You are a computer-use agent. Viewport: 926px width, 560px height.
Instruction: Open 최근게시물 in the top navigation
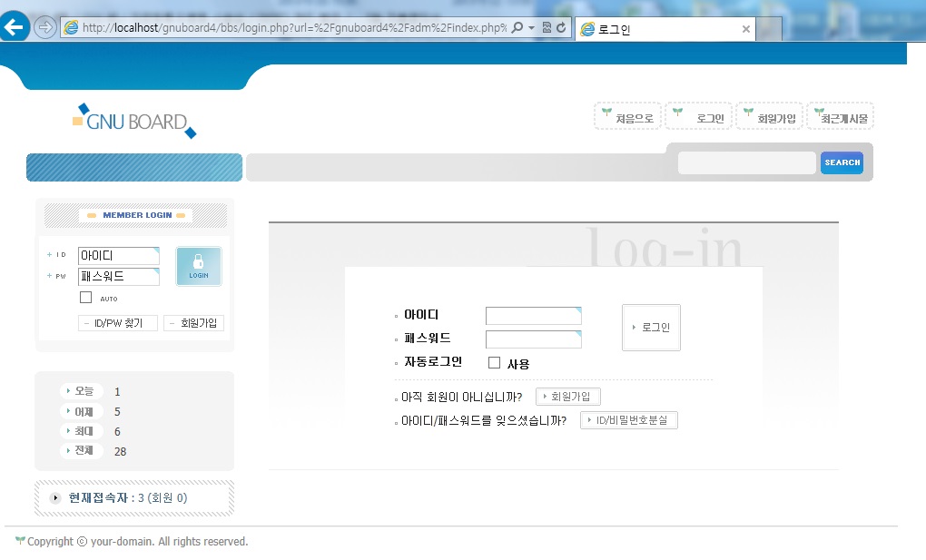(x=841, y=117)
